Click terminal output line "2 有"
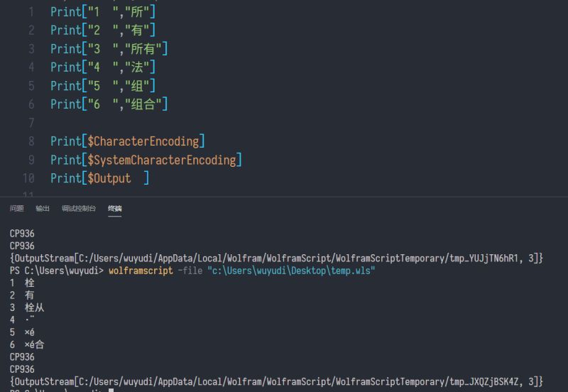The height and width of the screenshot is (392, 568). (22, 295)
